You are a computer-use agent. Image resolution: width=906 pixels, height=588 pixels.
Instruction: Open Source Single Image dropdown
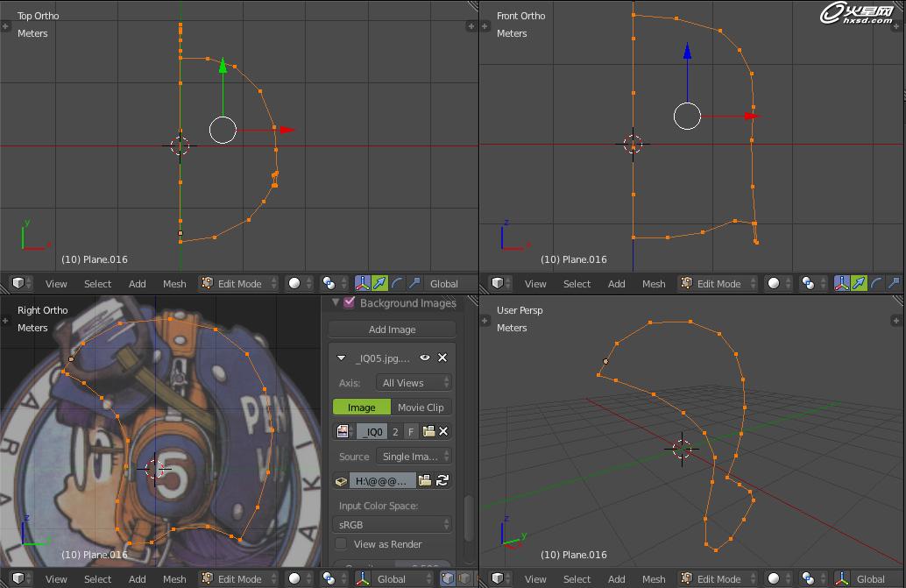414,457
